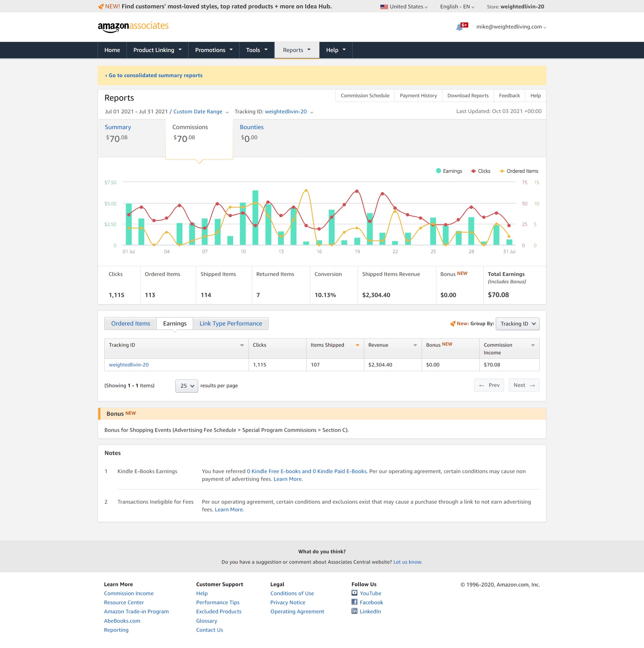Viewport: 644px width, 648px height.
Task: Open the notifications bell icon
Action: (460, 27)
